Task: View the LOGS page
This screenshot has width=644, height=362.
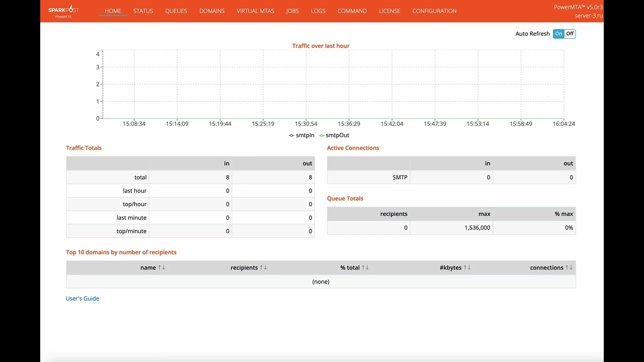Action: (x=318, y=11)
